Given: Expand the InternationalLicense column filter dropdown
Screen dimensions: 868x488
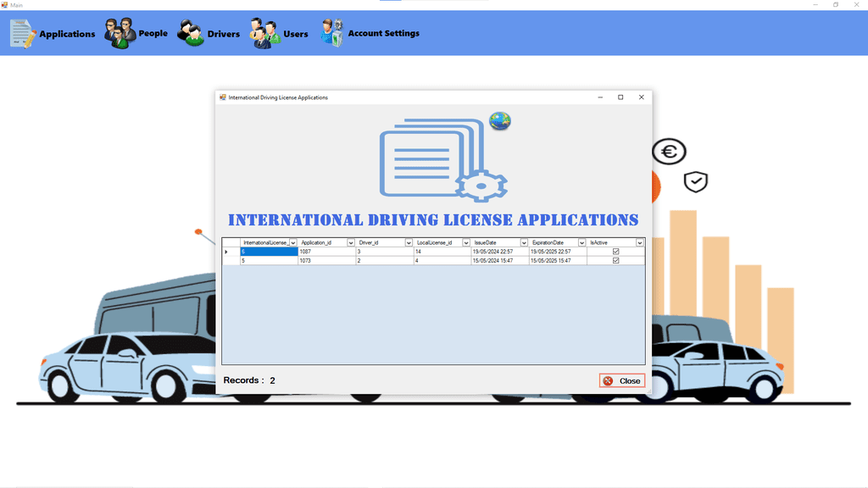Looking at the screenshot, I should (293, 243).
